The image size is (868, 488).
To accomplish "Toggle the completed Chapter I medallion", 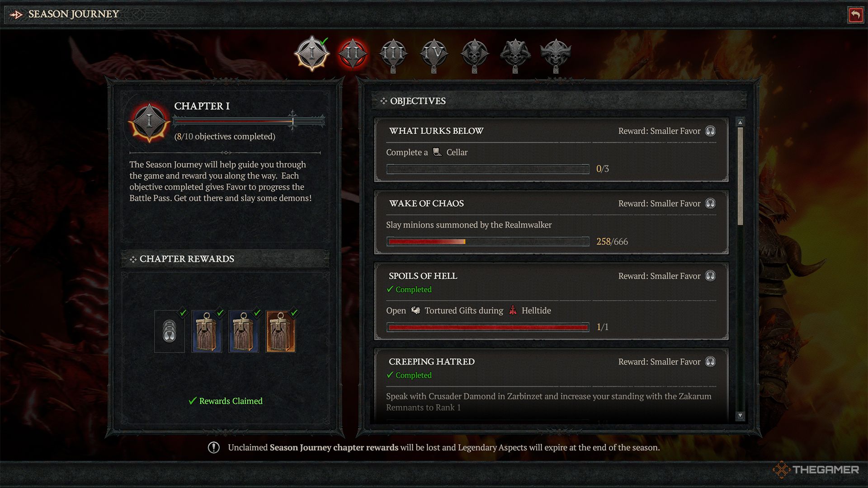I will pyautogui.click(x=312, y=53).
